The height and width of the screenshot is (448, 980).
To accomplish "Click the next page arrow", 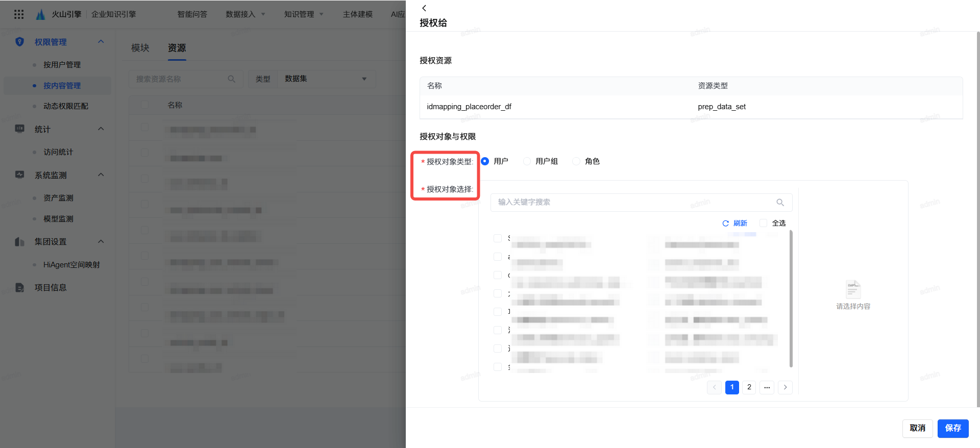I will tap(785, 387).
